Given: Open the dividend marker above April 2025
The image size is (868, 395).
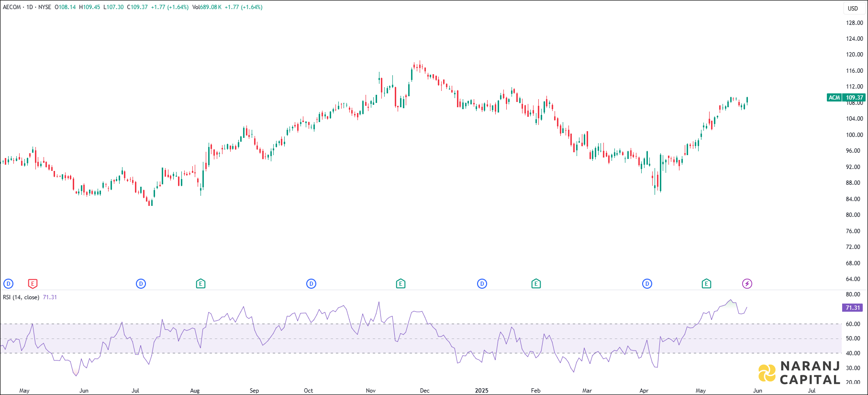Looking at the screenshot, I should (x=647, y=284).
